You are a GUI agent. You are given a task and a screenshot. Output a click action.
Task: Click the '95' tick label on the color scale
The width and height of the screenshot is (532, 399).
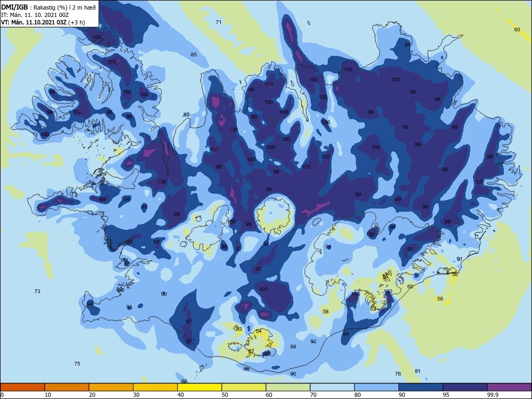[x=446, y=395]
